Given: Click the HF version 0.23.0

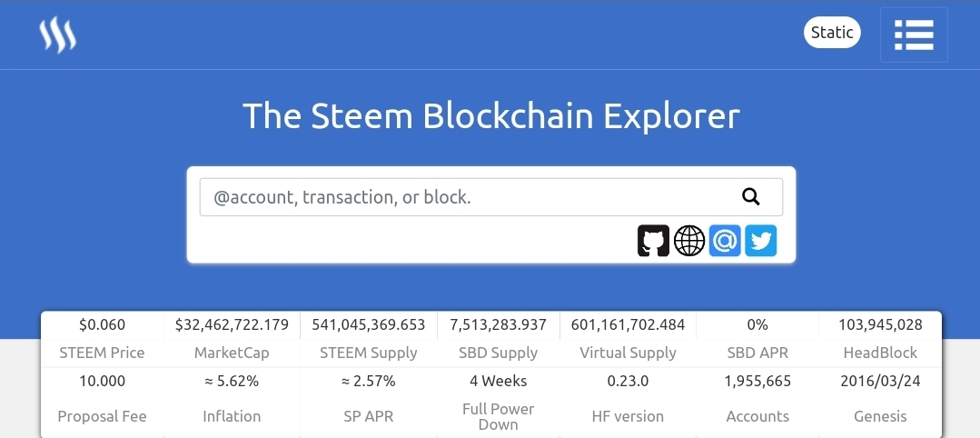Looking at the screenshot, I should [x=629, y=381].
